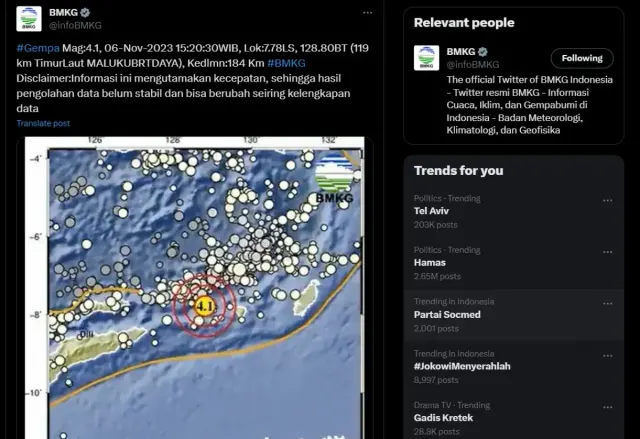Click 2.65M posts count under Hamas
This screenshot has width=640, height=439.
[x=437, y=277]
